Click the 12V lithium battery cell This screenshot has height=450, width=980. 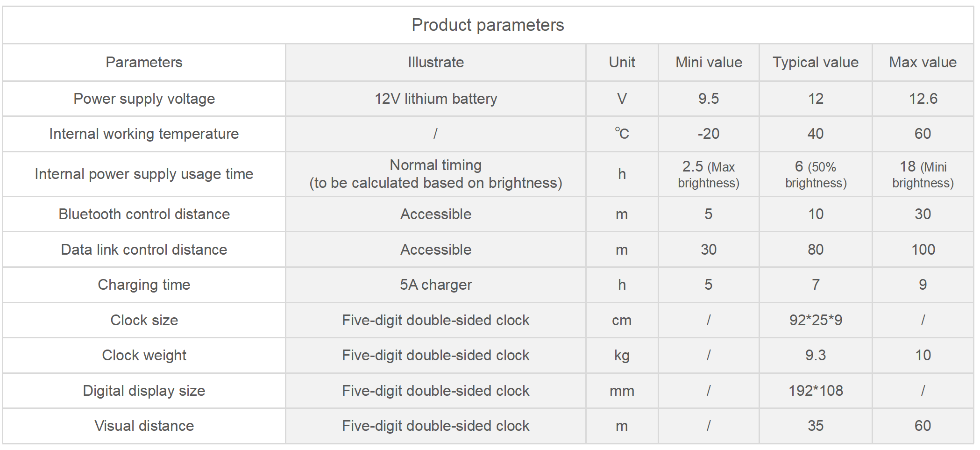point(436,99)
